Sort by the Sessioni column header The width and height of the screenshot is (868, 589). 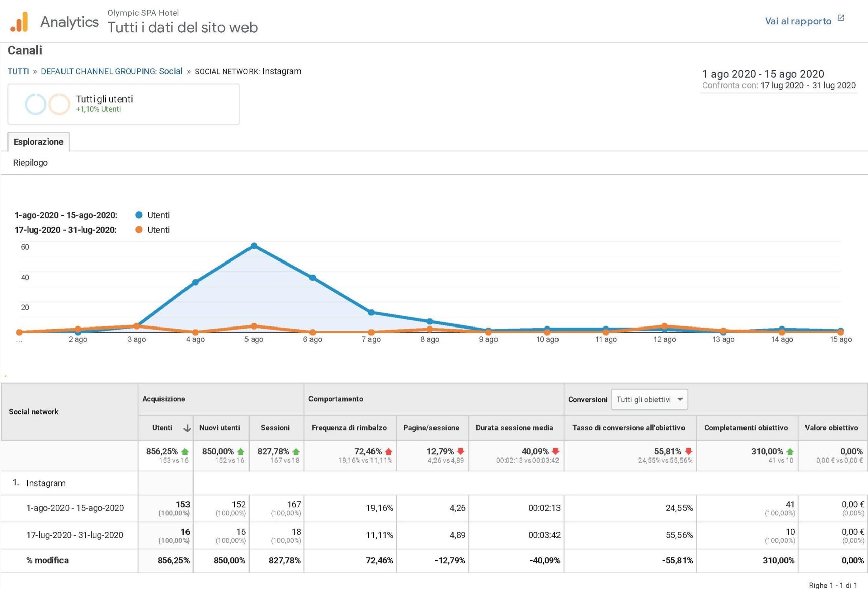(x=275, y=428)
